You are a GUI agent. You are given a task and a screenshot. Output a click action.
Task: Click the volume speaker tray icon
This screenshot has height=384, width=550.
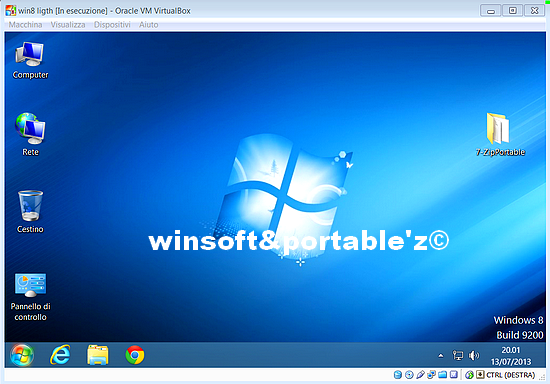point(474,356)
